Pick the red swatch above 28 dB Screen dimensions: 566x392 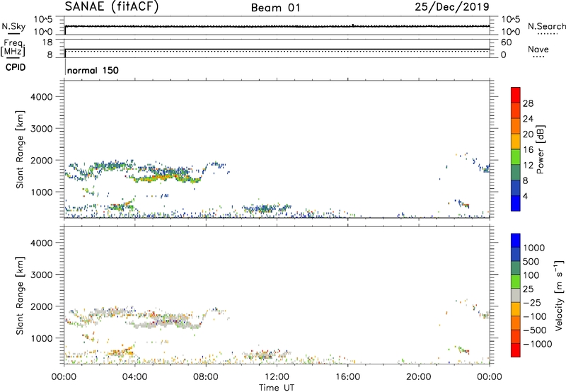click(516, 95)
